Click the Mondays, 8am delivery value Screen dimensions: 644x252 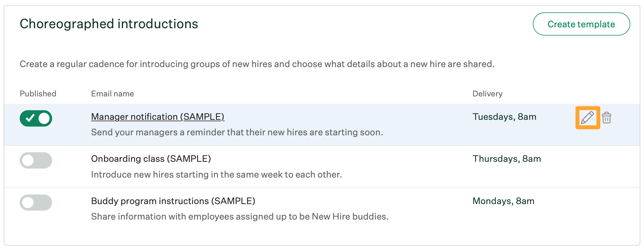coord(503,201)
